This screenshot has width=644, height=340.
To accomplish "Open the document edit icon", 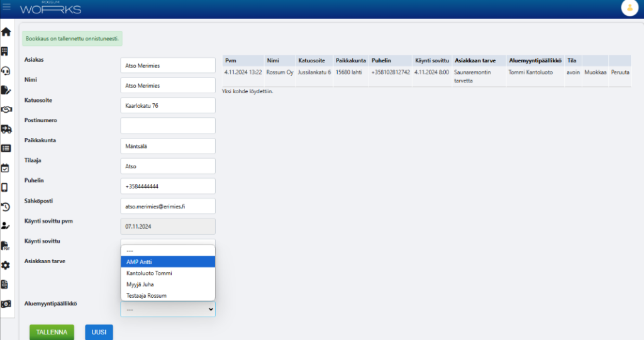I will [6, 91].
